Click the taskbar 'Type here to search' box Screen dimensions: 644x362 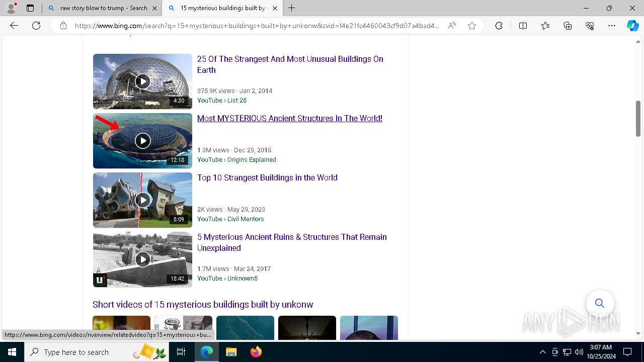pyautogui.click(x=97, y=352)
